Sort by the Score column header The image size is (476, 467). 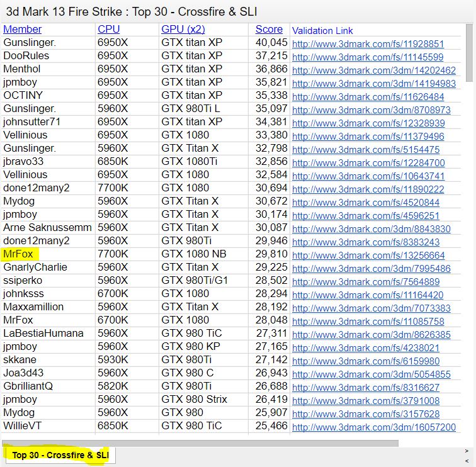pyautogui.click(x=269, y=30)
